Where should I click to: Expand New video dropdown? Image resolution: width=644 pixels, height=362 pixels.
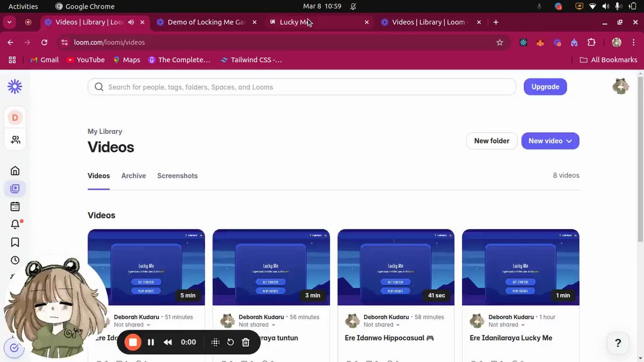point(569,141)
